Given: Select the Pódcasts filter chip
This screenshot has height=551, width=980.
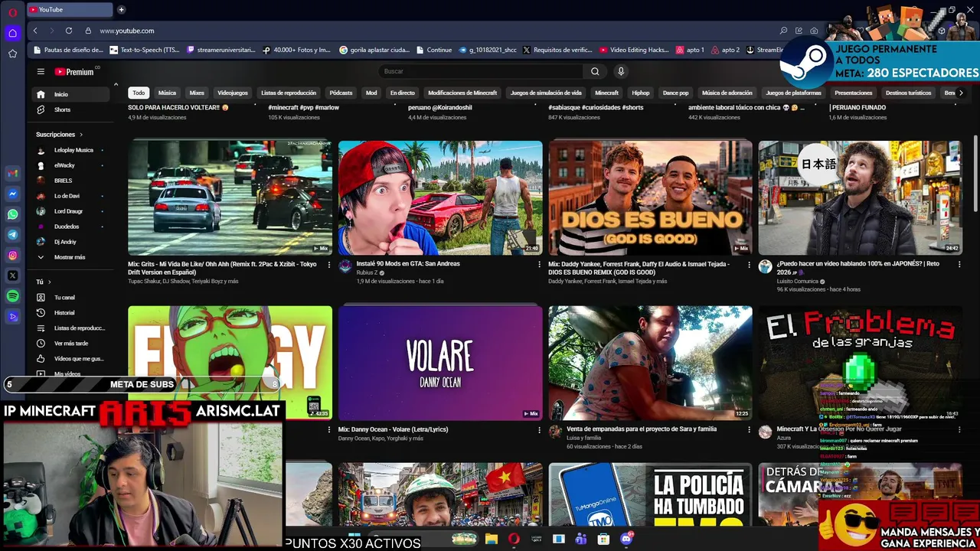Looking at the screenshot, I should (x=341, y=93).
